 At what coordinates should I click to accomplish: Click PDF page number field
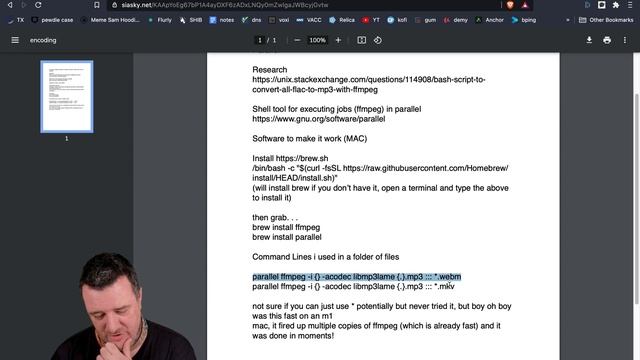260,40
